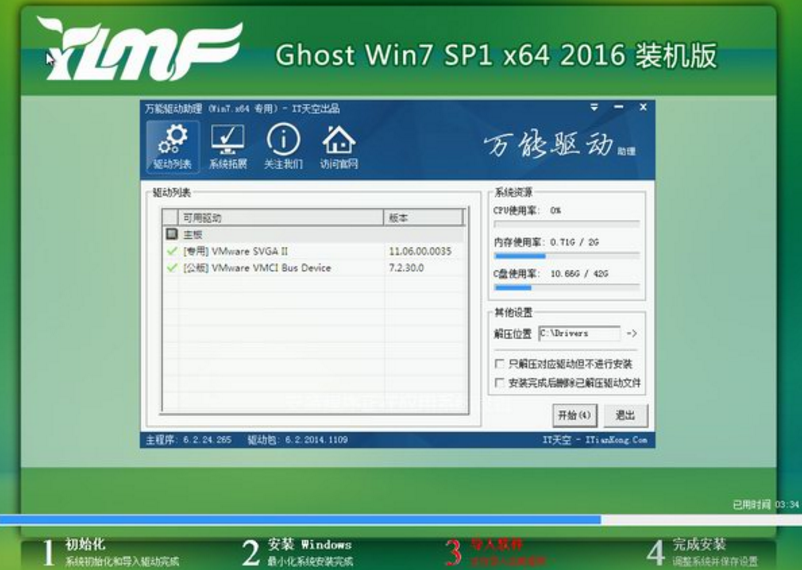Click step 3 导入软件 stage
Viewport: 802px width, 570px height.
click(498, 553)
